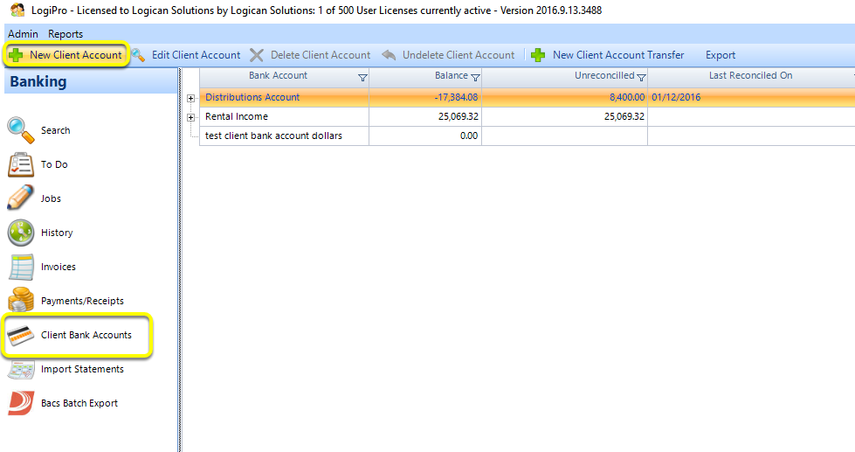The image size is (855, 452).
Task: Click the 25,069.32 Unreconcilled cell of Rental Income
Action: coord(564,117)
